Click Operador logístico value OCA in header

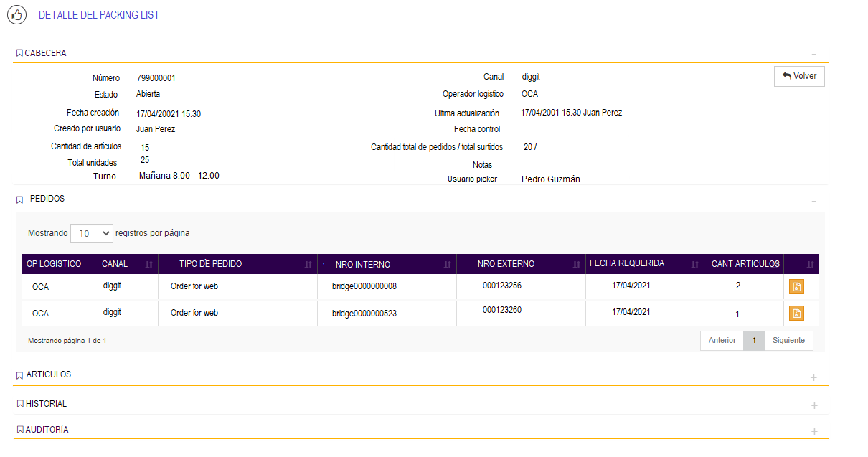[x=529, y=94]
